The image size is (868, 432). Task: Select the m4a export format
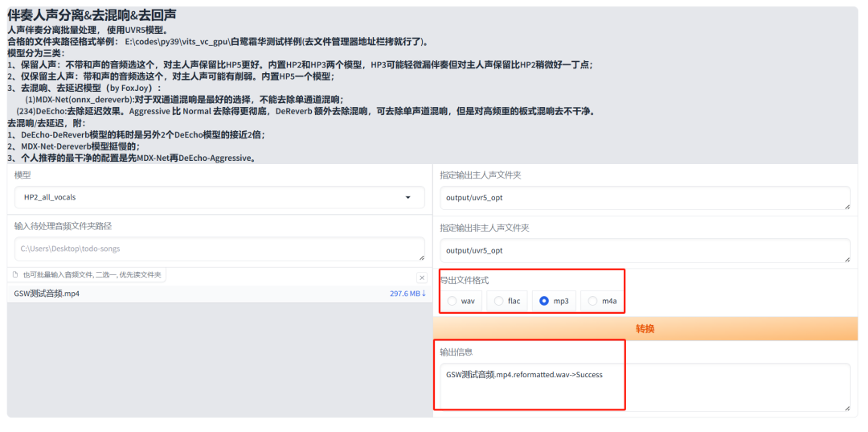(602, 301)
